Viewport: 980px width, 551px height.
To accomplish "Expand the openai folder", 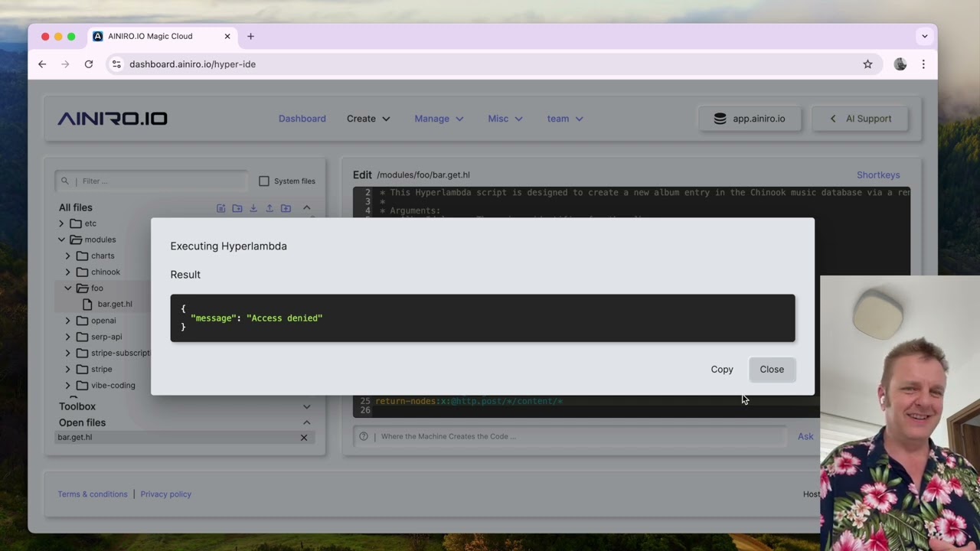I will tap(67, 321).
